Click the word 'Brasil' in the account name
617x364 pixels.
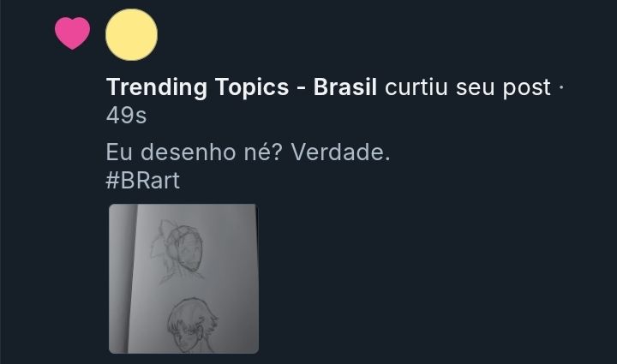click(345, 87)
